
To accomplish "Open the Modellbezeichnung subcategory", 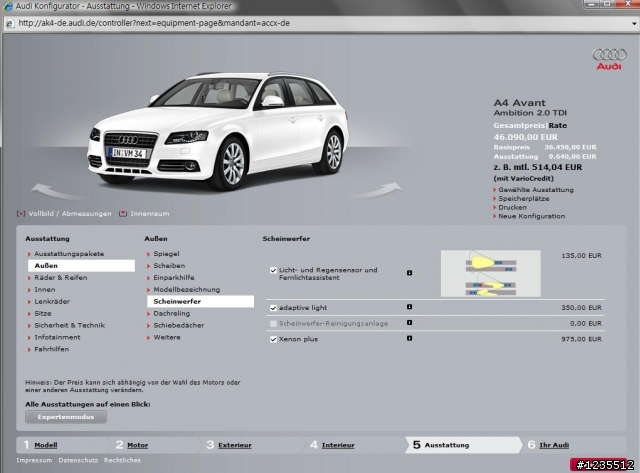I will pos(186,289).
